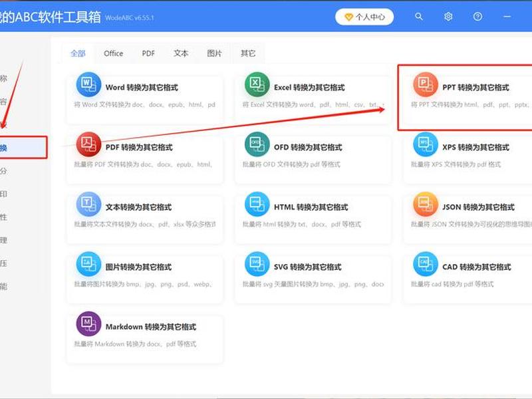Click description '批量将 PDF 文件转换为 doc'
This screenshot has width=532, height=399.
[x=144, y=164]
